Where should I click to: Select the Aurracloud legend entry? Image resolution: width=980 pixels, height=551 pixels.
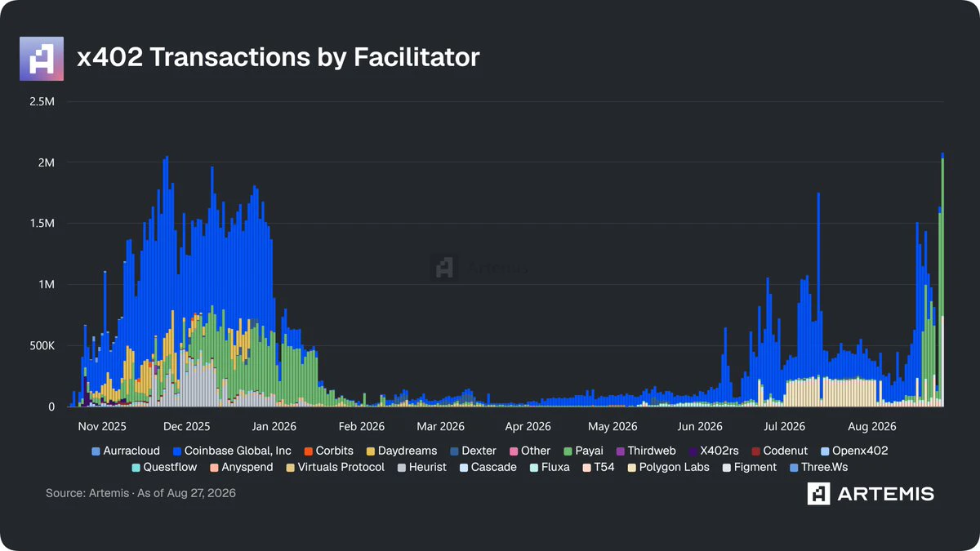click(x=126, y=451)
